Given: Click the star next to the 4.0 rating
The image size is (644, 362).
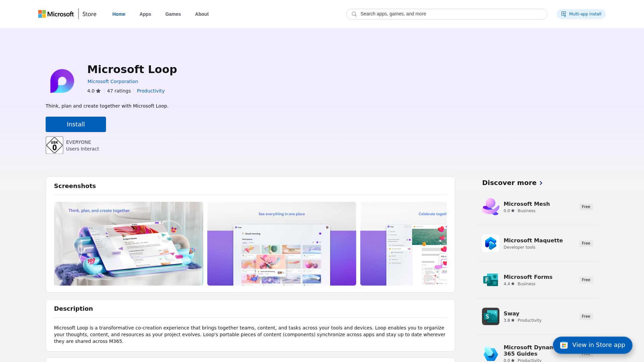Looking at the screenshot, I should pyautogui.click(x=98, y=91).
